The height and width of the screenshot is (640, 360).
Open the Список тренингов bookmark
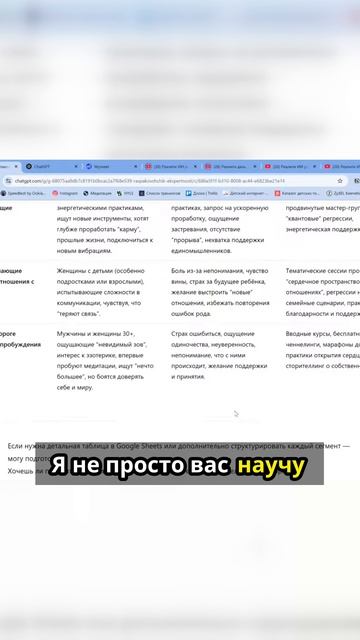pos(159,193)
